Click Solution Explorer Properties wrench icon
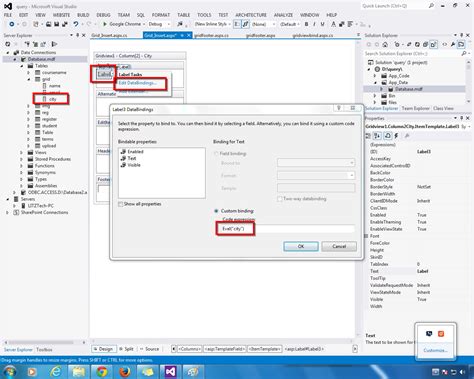The height and width of the screenshot is (379, 474). tap(453, 44)
